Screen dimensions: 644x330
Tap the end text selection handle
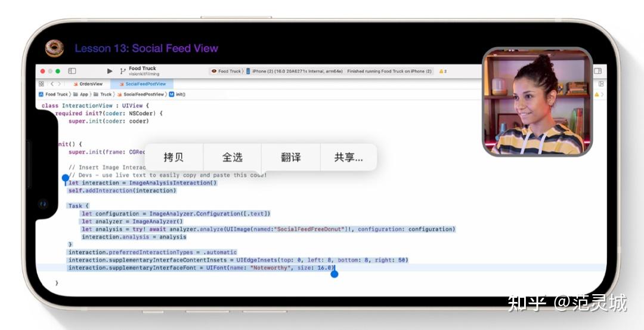[335, 273]
